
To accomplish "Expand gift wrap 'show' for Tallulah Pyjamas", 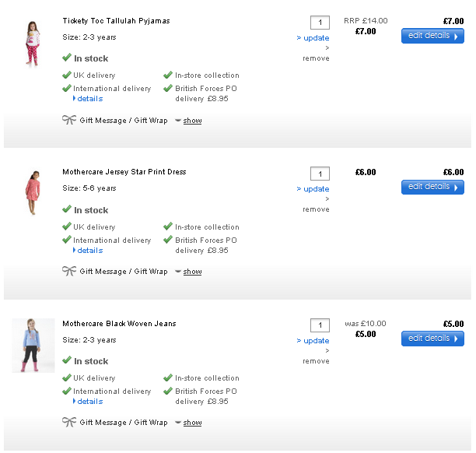I will [x=192, y=121].
